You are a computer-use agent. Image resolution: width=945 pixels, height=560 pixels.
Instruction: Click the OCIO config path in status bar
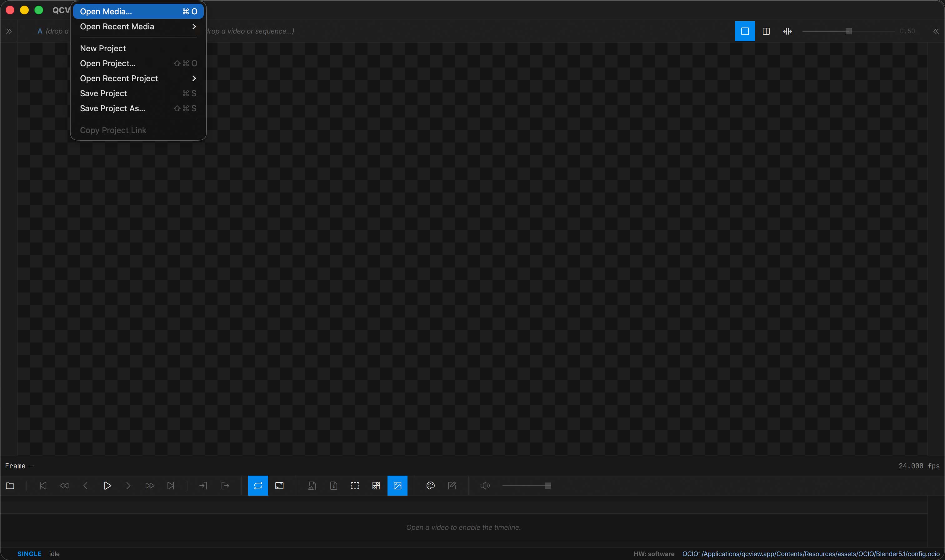[x=811, y=554]
